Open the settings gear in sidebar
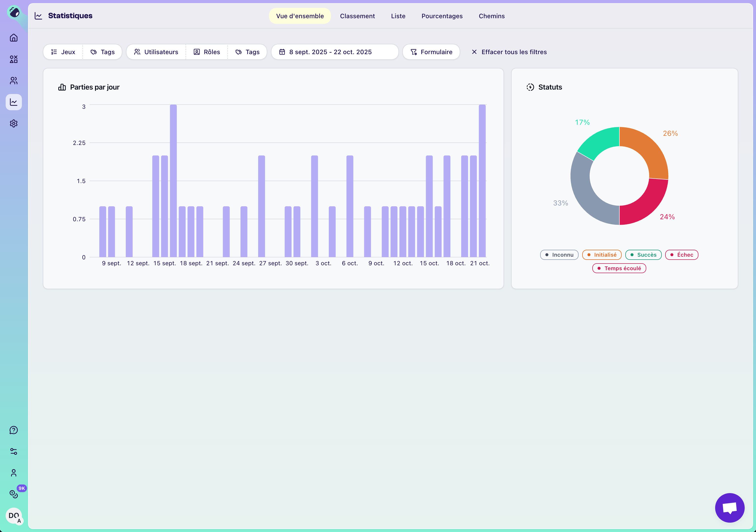Screen dimensions: 756x532 (x=14, y=124)
